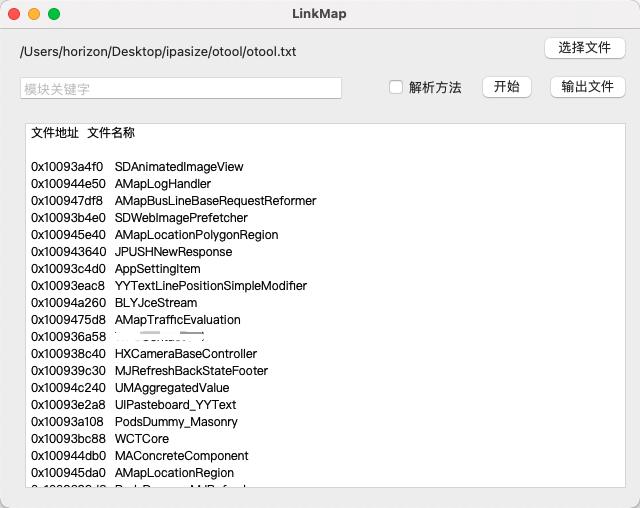
Task: Click address 0x100939c30
Action: coord(69,371)
